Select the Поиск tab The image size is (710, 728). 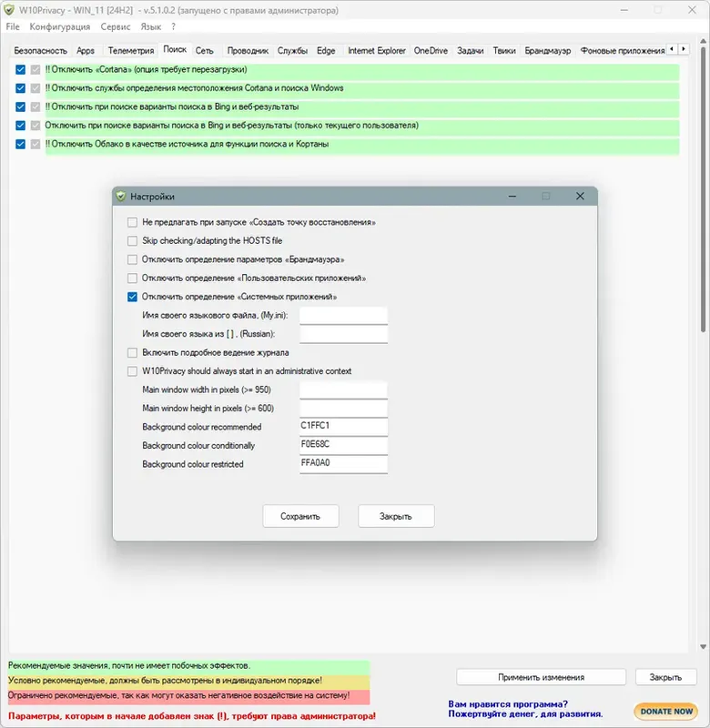175,49
